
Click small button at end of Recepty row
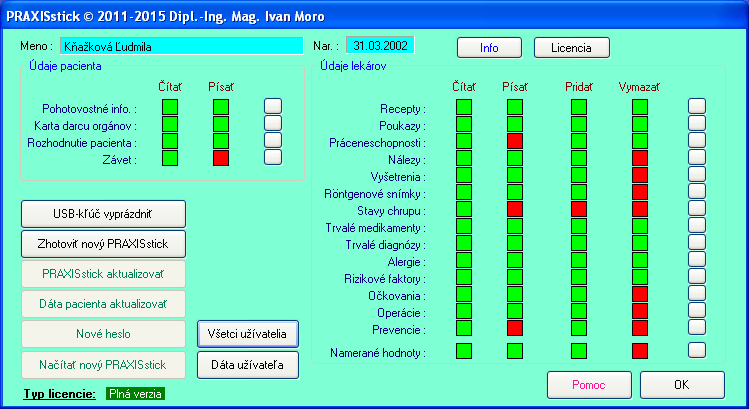pyautogui.click(x=697, y=106)
